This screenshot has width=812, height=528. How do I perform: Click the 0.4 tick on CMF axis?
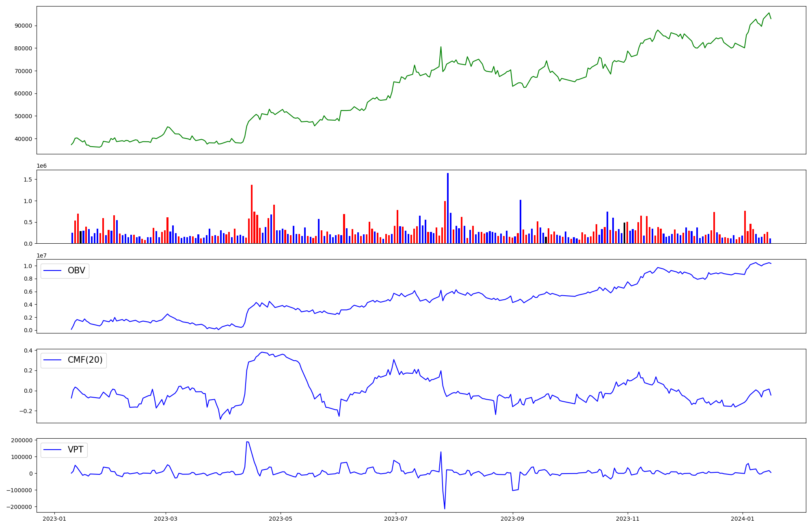[28, 351]
